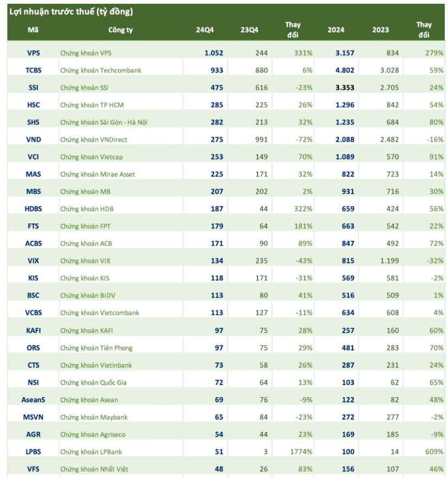
Task: Click ticker code BSC
Action: [x=34, y=295]
